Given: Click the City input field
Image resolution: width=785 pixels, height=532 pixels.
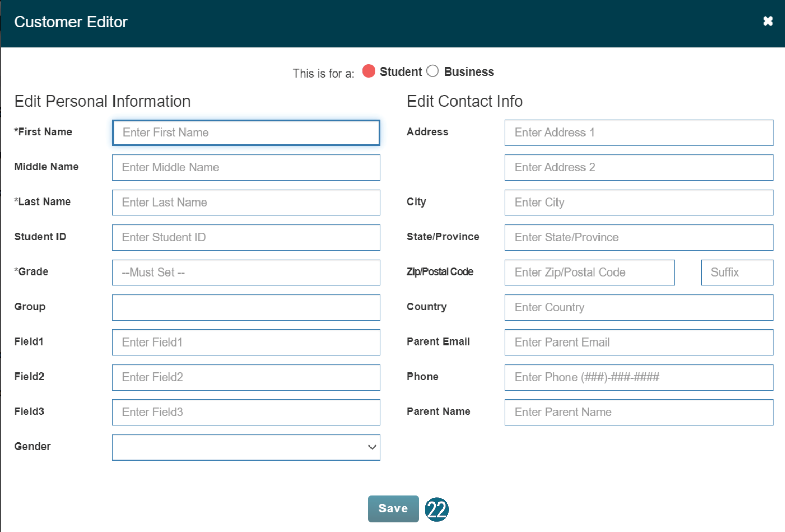Looking at the screenshot, I should tap(638, 203).
